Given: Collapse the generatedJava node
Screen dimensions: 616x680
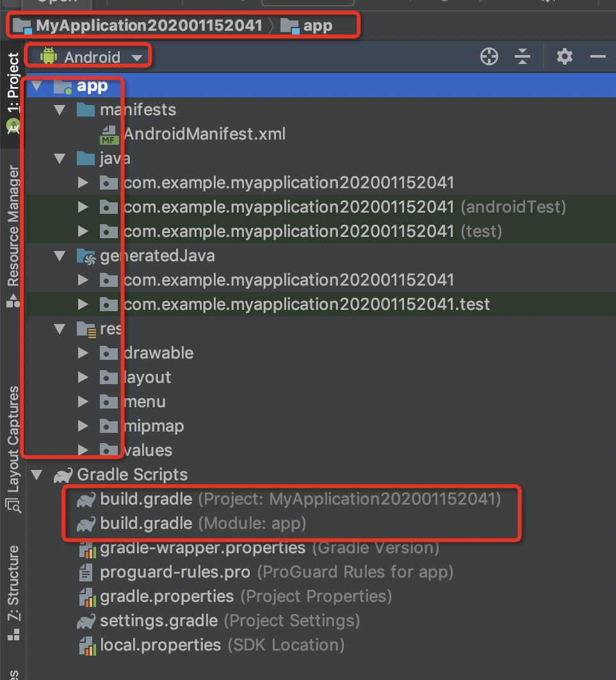Looking at the screenshot, I should click(x=60, y=255).
